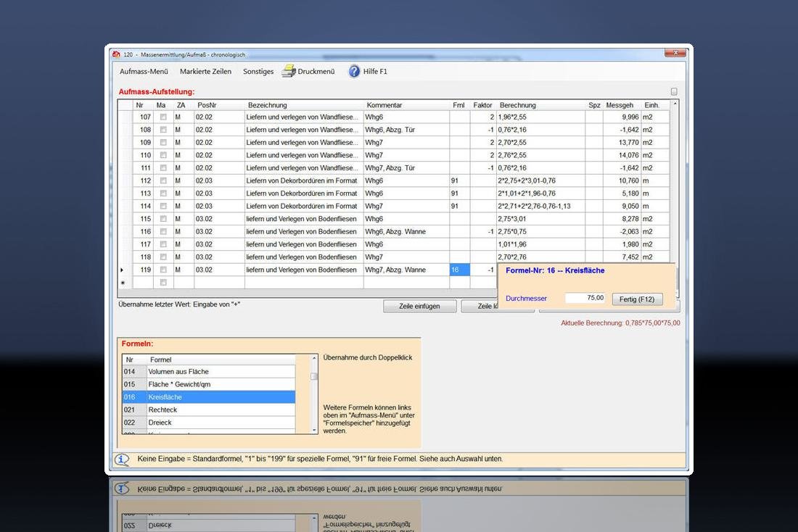Click the blue question mark help icon
Viewport: 798px width, 532px height.
click(354, 71)
